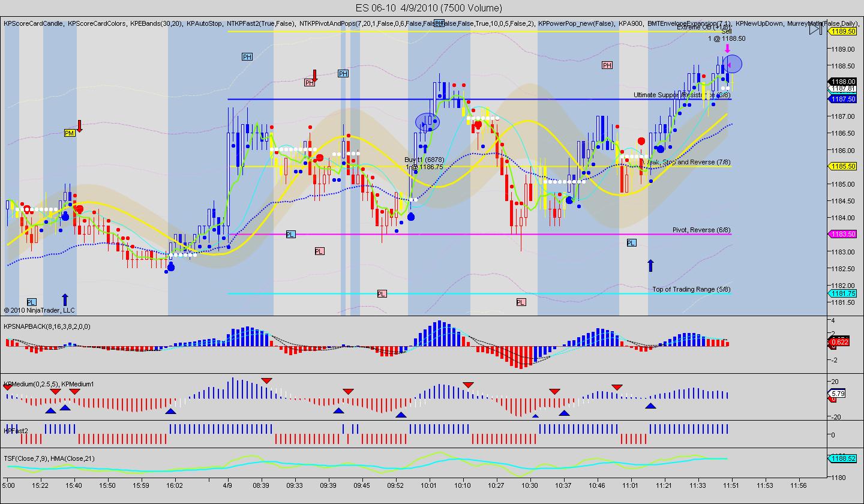
Task: Click the 1184.50 price axis label
Action: click(842, 200)
